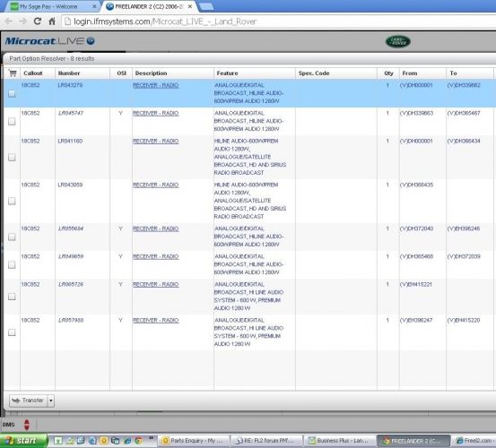Click the Transfer button
The width and height of the screenshot is (496, 448).
(28, 401)
